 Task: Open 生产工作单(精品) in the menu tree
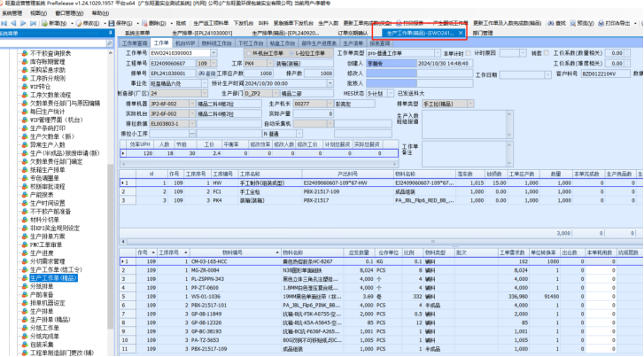point(53,278)
